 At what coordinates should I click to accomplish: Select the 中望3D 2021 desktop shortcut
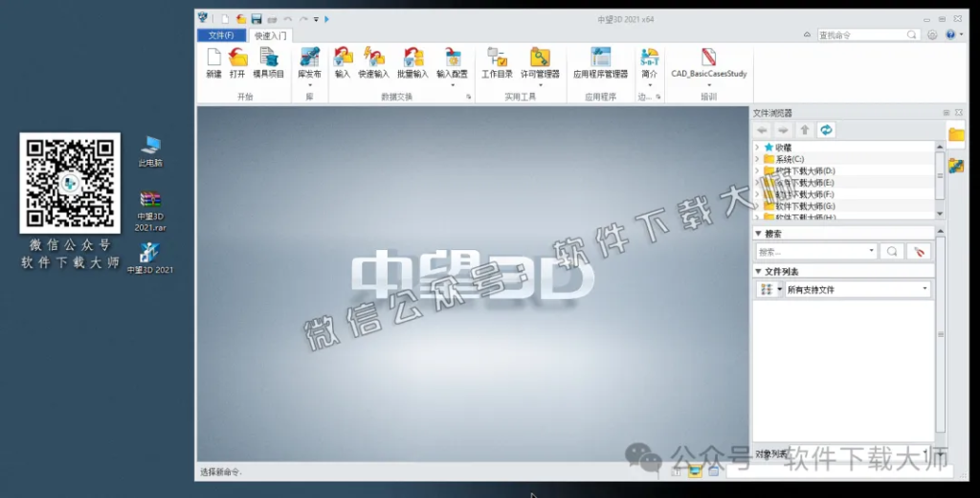(150, 259)
